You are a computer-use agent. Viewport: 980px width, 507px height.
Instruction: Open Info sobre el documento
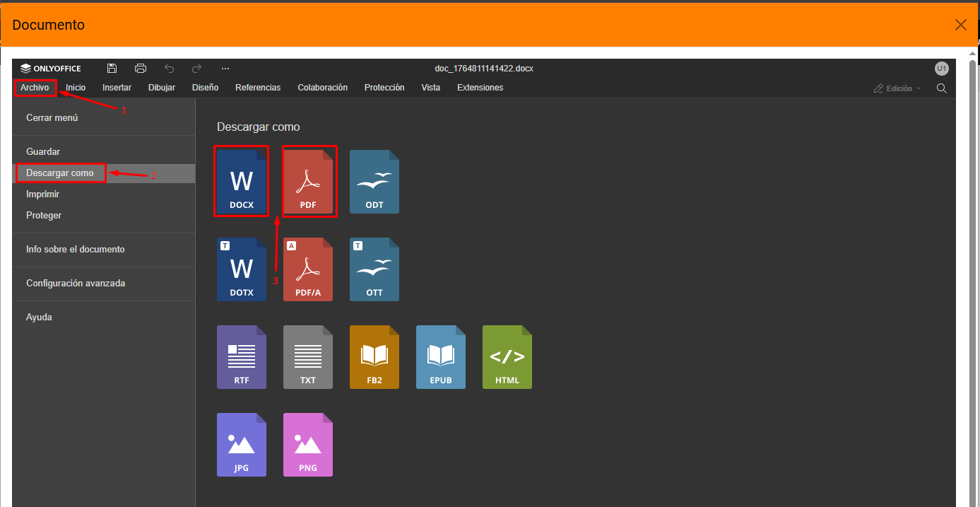(76, 250)
